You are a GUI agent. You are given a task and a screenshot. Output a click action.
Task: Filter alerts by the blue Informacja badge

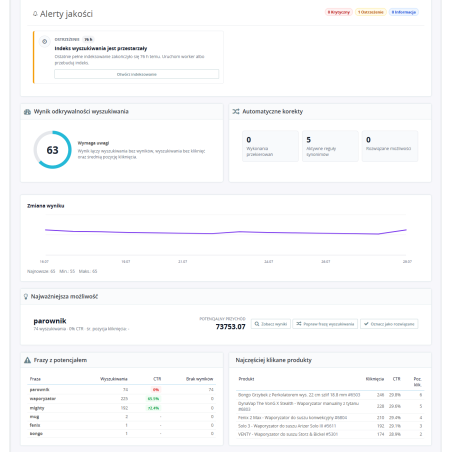404,12
